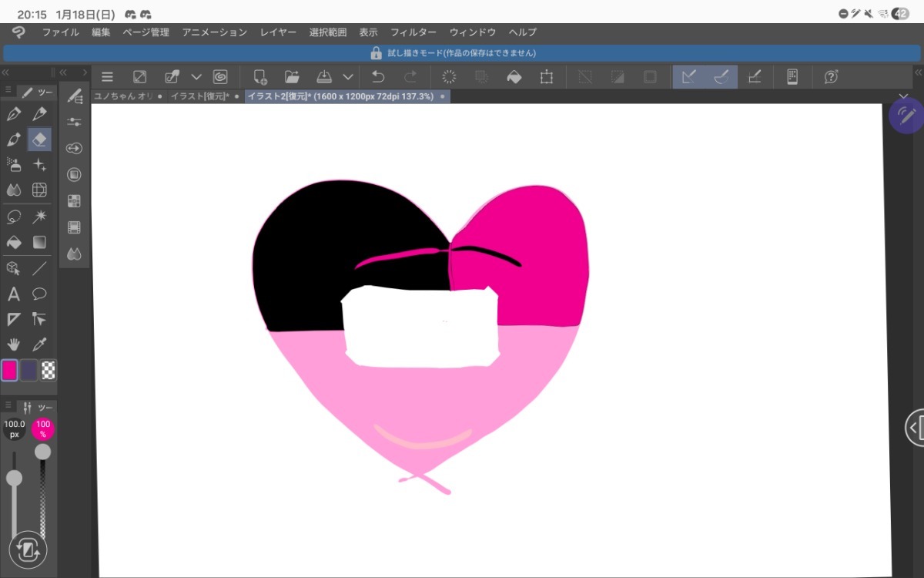Select the Fill bucket tool in tool palette

tap(14, 242)
